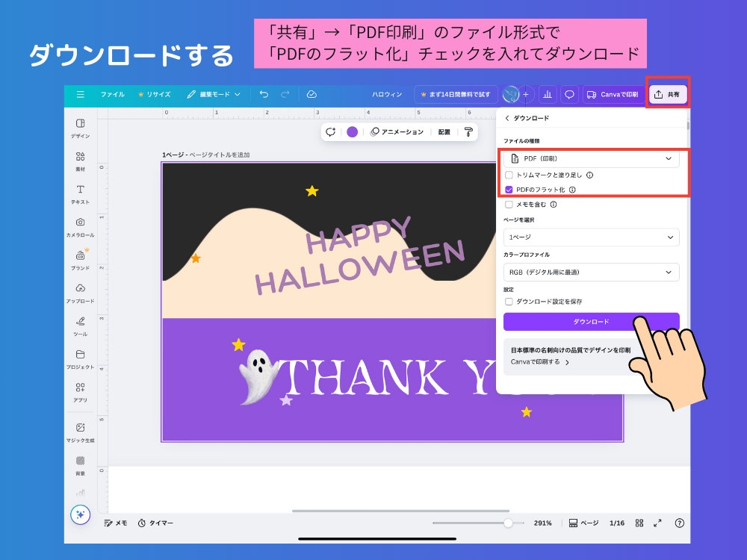Screen dimensions: 747x560
Task: Open カメラロール from the sidebar
Action: pyautogui.click(x=80, y=226)
